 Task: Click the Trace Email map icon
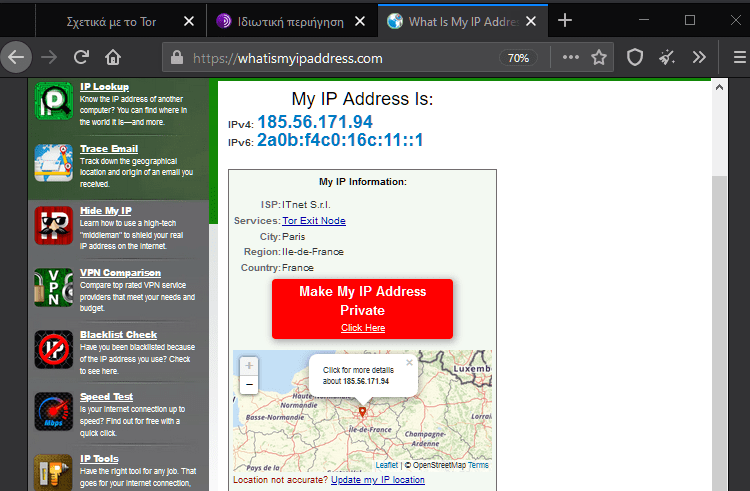coord(54,163)
